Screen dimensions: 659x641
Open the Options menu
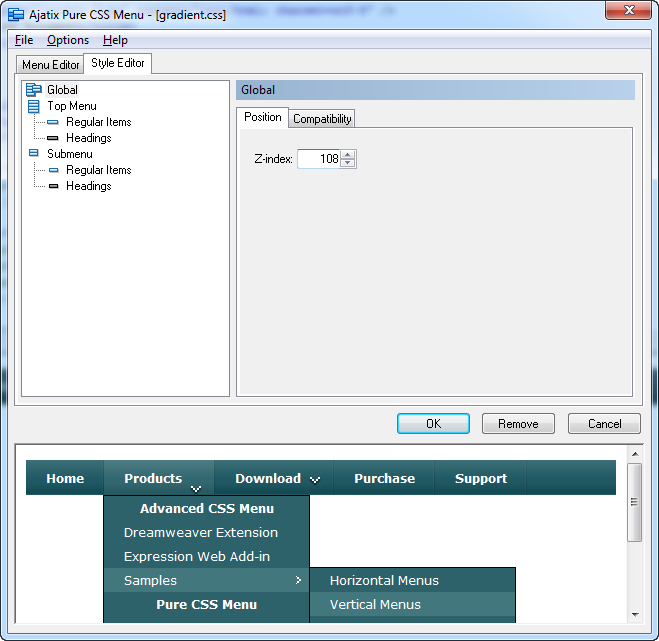point(68,40)
